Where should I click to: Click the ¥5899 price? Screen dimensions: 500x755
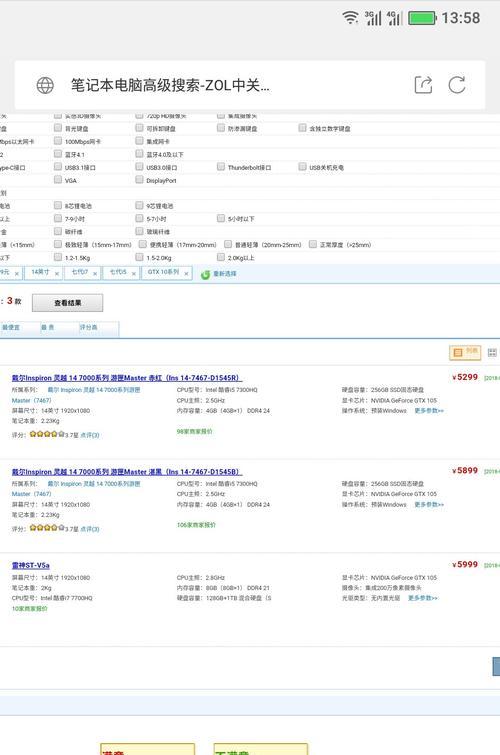(465, 470)
